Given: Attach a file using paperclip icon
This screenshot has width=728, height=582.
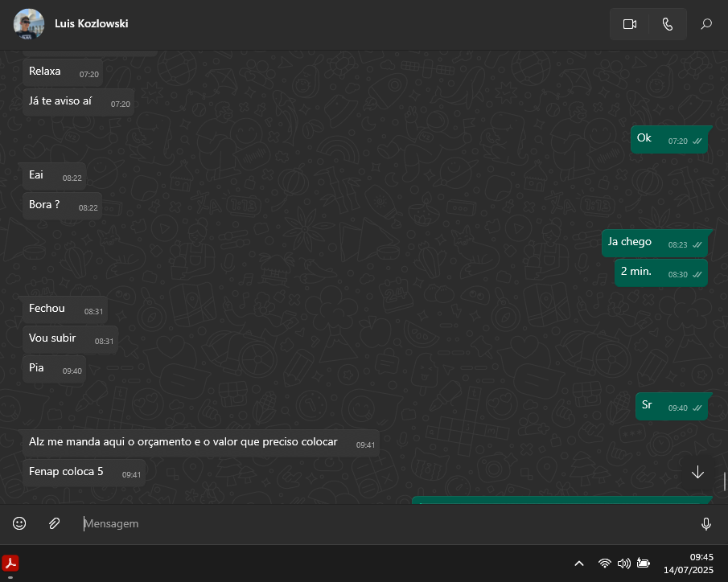Looking at the screenshot, I should (54, 523).
